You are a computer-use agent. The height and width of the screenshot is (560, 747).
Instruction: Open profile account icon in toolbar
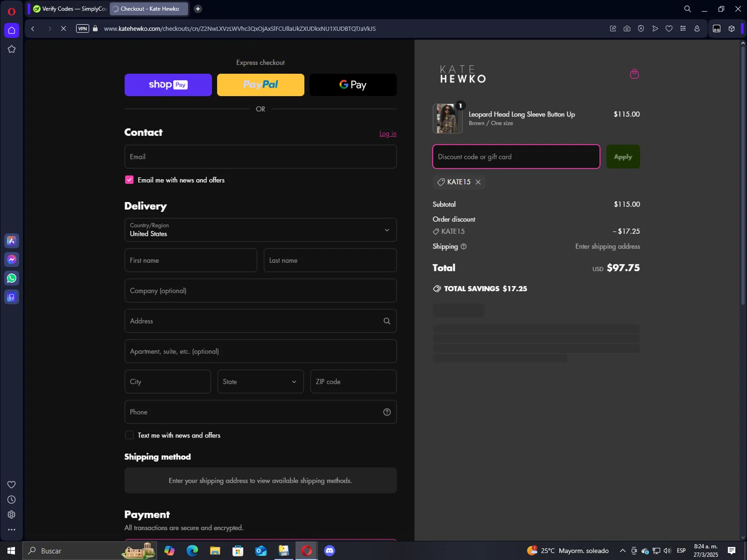click(x=697, y=29)
